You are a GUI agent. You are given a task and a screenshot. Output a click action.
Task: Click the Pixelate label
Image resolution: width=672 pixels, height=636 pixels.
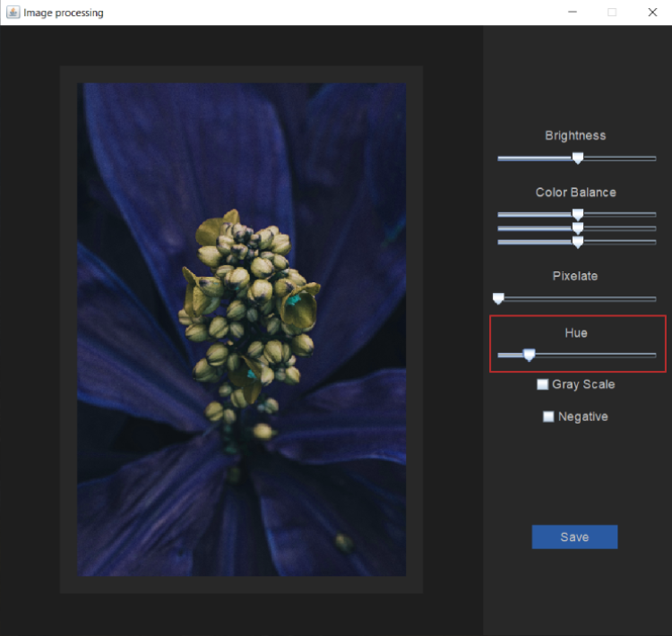click(575, 276)
